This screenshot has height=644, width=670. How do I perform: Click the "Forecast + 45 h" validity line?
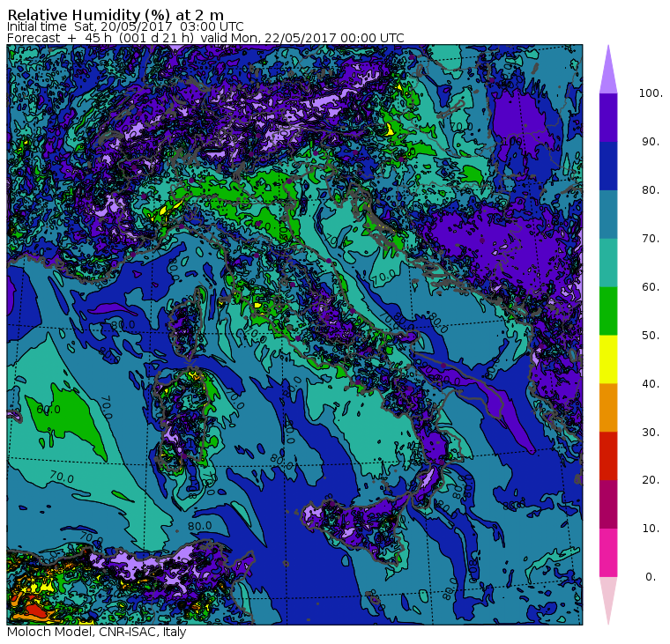205,38
